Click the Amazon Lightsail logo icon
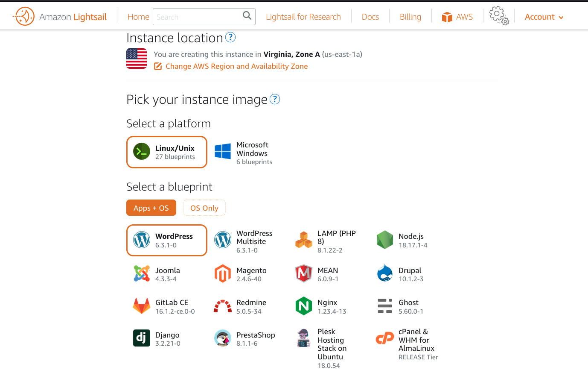Viewport: 588px width, 376px height. pyautogui.click(x=23, y=17)
